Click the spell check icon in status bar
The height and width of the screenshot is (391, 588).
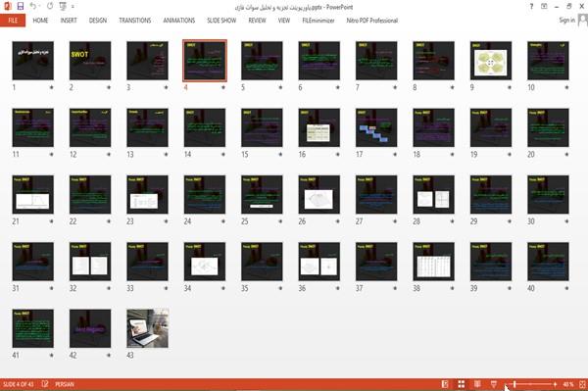click(x=45, y=384)
